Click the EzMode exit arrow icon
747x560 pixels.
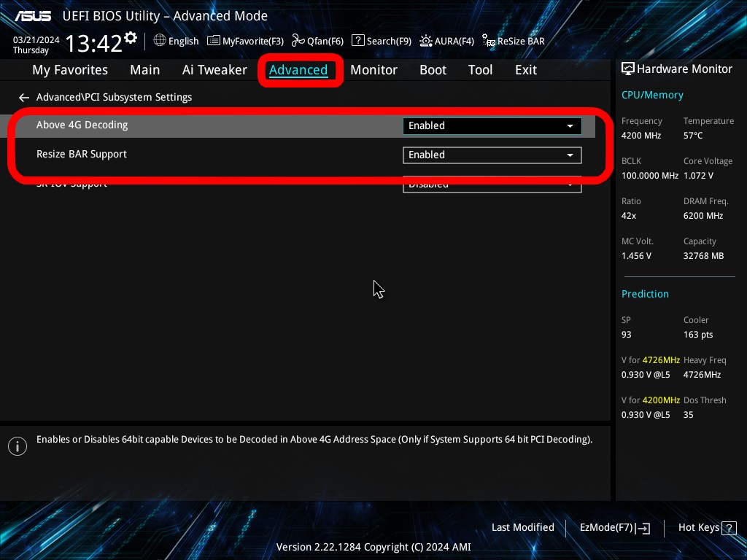pyautogui.click(x=643, y=528)
